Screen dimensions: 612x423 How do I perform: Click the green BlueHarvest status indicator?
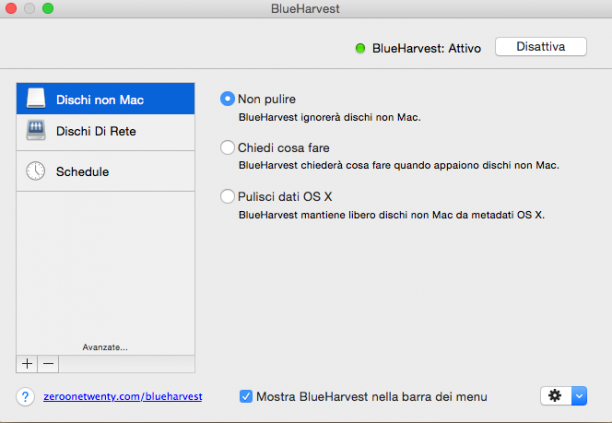(x=360, y=48)
